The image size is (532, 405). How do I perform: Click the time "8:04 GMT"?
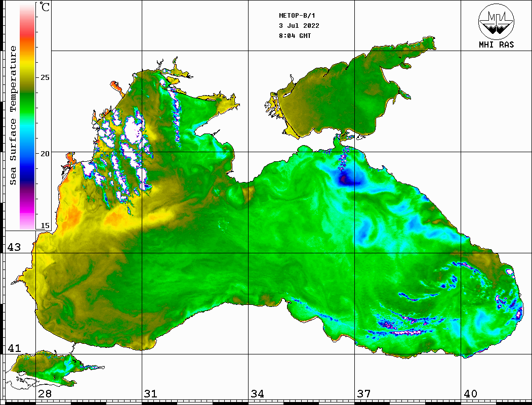[295, 35]
